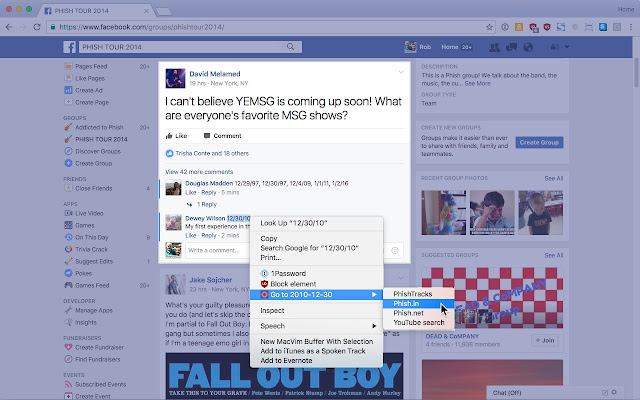The image size is (640, 400).
Task: Open David's post options chevron
Action: pyautogui.click(x=401, y=72)
